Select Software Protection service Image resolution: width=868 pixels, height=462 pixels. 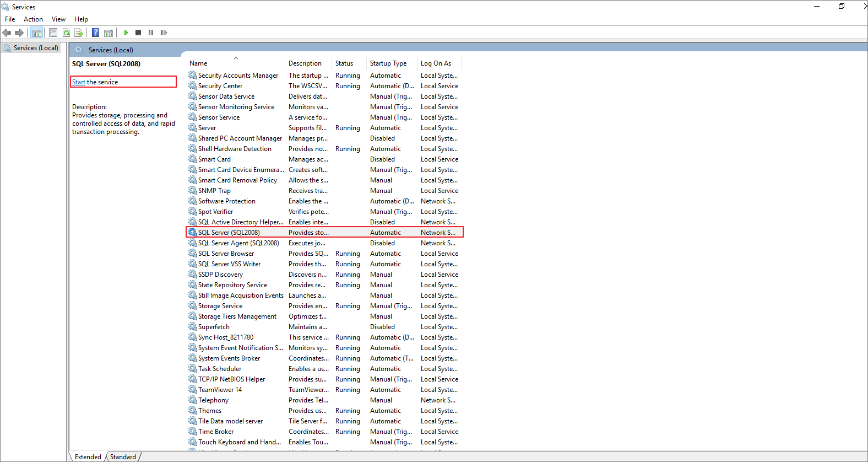pyautogui.click(x=227, y=201)
